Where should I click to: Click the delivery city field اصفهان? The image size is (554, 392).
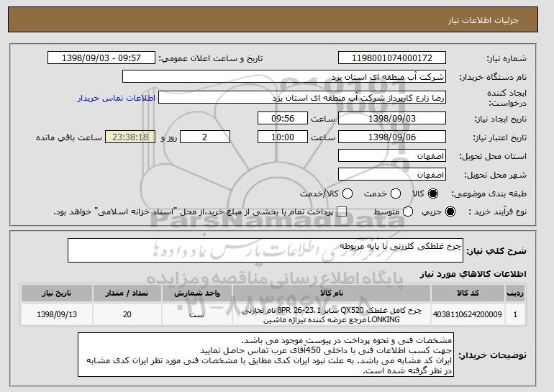click(392, 175)
